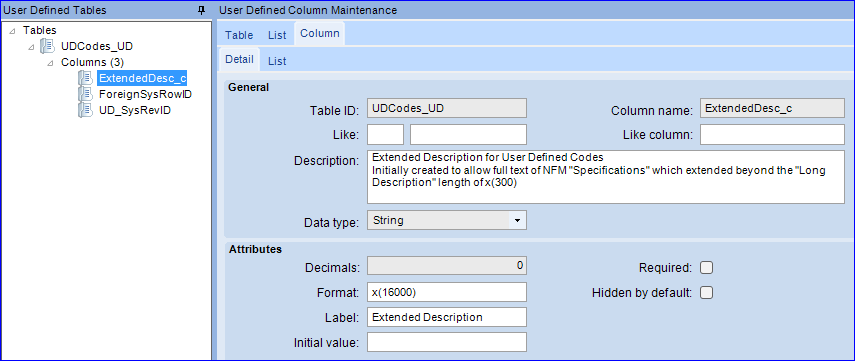This screenshot has height=361, width=855.
Task: Click the ForeignSysRowID column icon
Action: (86, 94)
